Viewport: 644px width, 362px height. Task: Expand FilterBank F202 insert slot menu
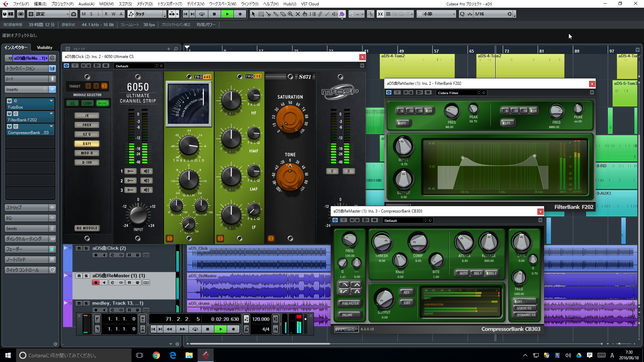tap(51, 113)
